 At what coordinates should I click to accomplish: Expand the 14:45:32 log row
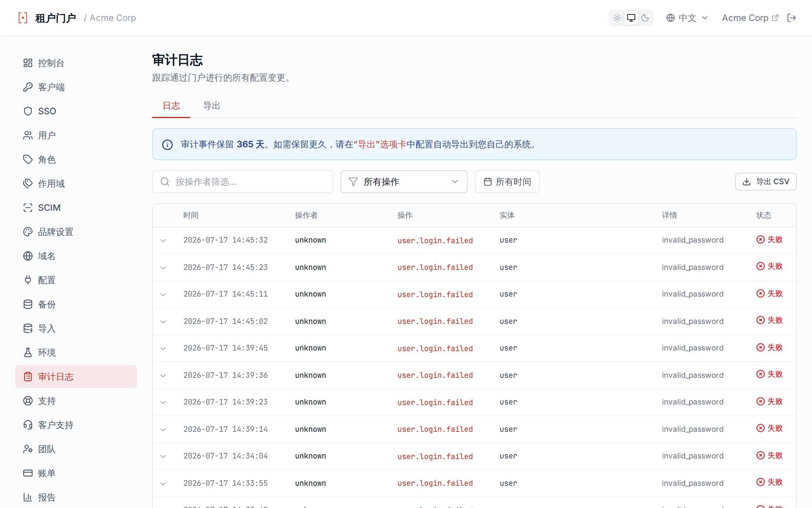(163, 241)
